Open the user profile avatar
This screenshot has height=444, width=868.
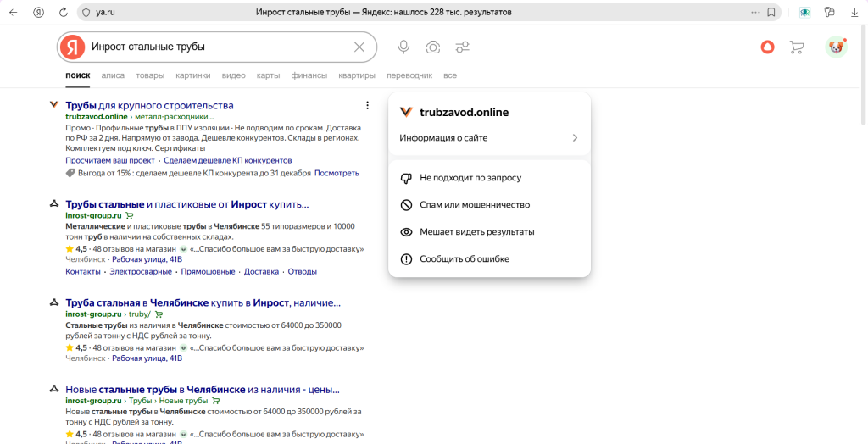(x=836, y=47)
